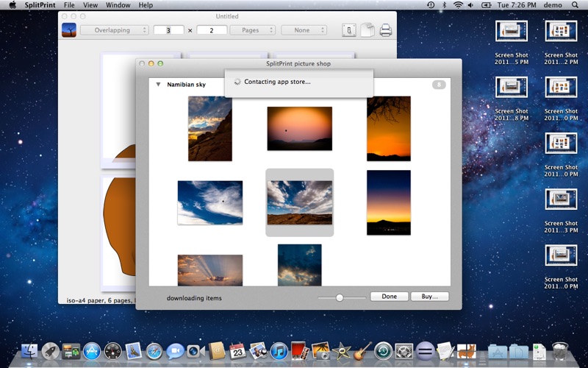Open the Trash in the Dock
The width and height of the screenshot is (588, 368).
(560, 351)
